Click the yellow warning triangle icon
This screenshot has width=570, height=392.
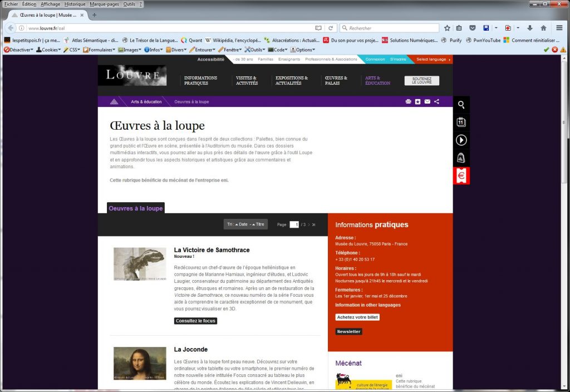[x=563, y=50]
